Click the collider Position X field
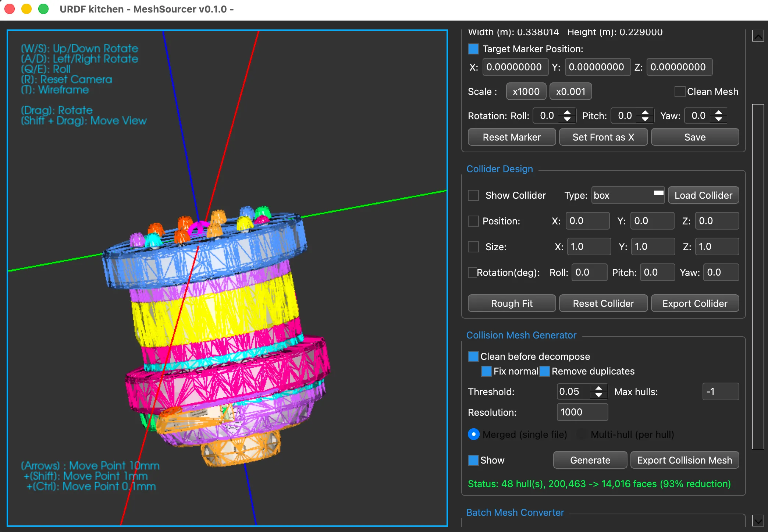Viewport: 768px width, 532px height. pos(587,221)
